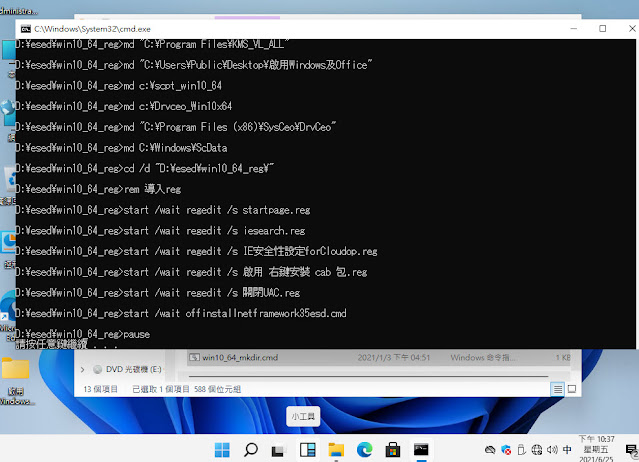Close the cmd.exe window

coord(632,29)
